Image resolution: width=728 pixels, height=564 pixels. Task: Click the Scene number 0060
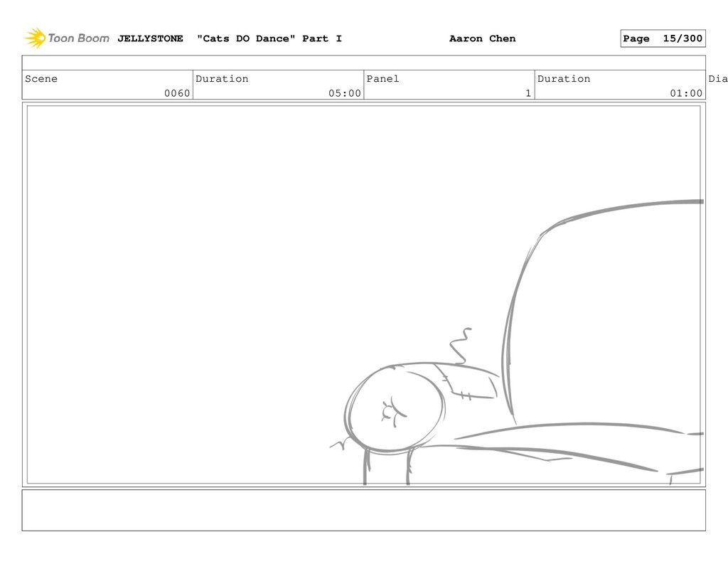(x=177, y=93)
